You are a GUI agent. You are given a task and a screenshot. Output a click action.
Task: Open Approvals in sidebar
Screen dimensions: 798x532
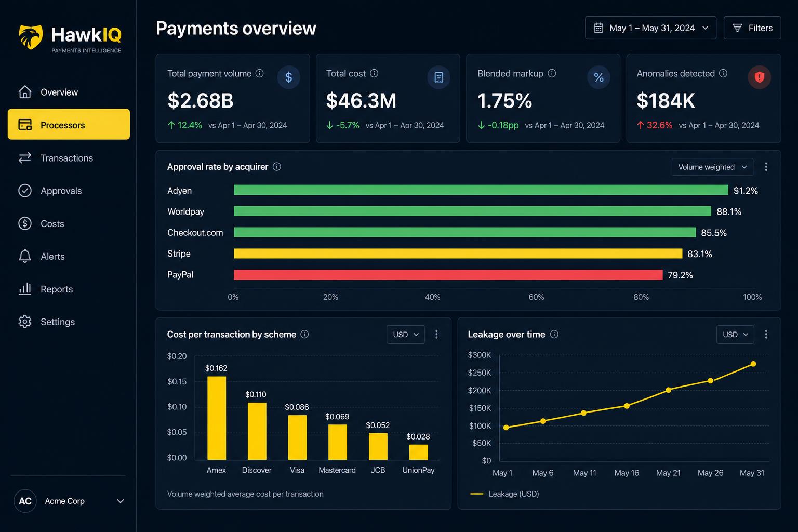coord(69,191)
